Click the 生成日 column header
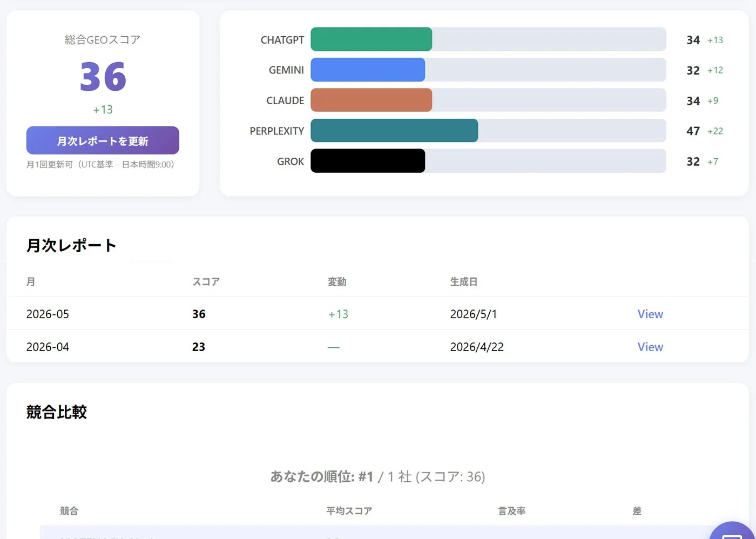This screenshot has height=539, width=756. pos(464,281)
